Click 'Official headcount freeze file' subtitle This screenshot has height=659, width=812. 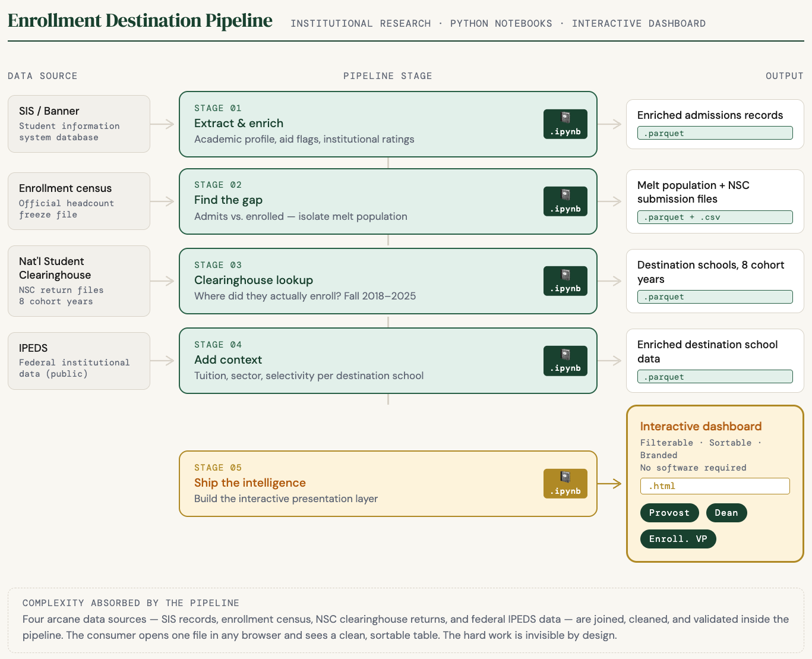(67, 209)
